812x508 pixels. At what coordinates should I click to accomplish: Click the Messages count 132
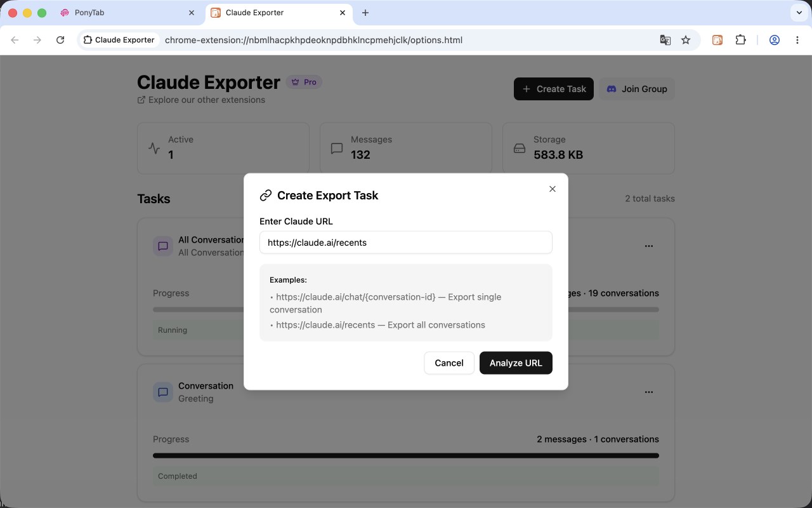click(360, 155)
